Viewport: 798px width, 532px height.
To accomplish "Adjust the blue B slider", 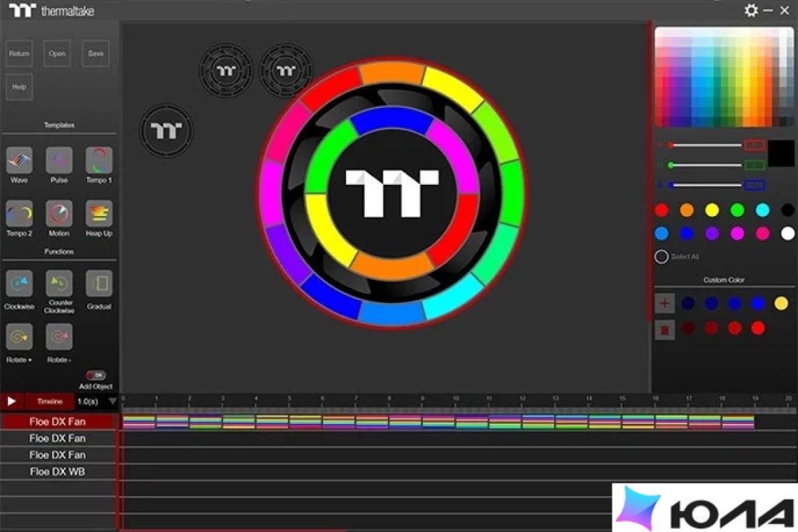I will (x=705, y=185).
